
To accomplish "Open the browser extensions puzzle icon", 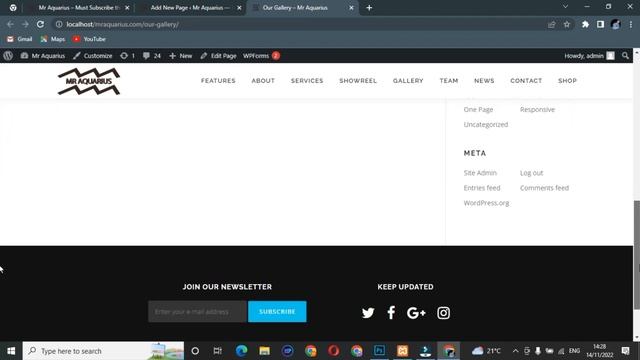I will (585, 24).
